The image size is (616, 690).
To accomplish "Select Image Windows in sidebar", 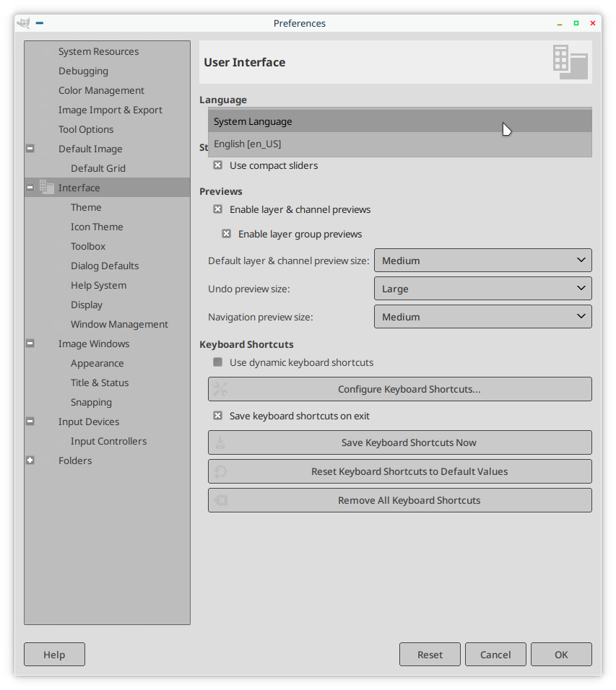I will click(94, 344).
